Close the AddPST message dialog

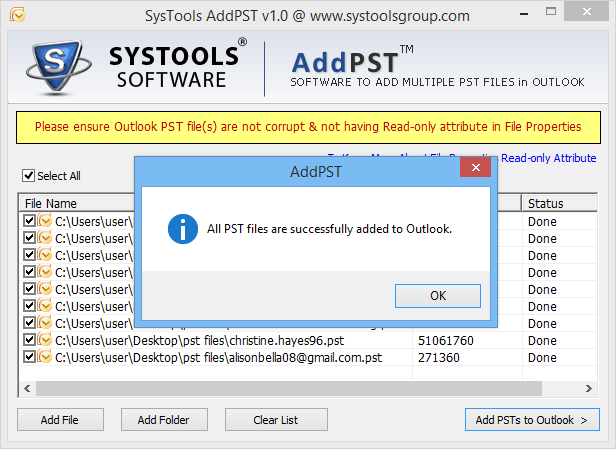coord(475,168)
